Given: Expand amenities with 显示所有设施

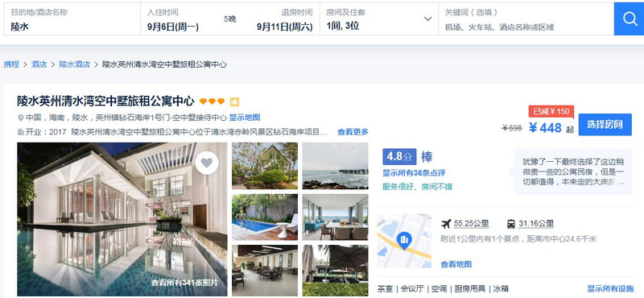Looking at the screenshot, I should tap(610, 288).
